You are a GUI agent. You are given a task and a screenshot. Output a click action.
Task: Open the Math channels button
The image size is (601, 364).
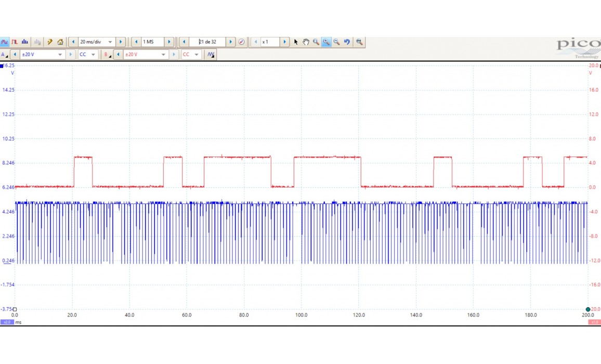[211, 55]
